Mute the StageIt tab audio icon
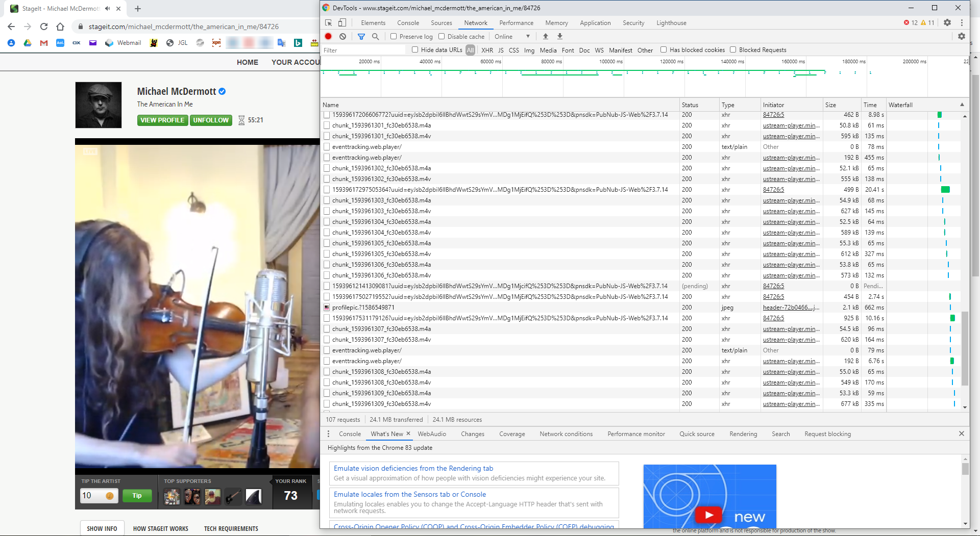The height and width of the screenshot is (536, 980). pos(108,9)
